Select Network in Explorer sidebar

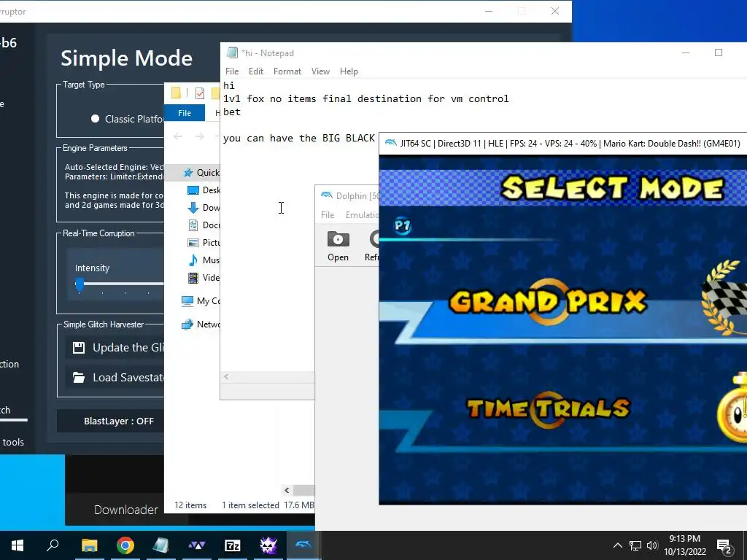click(201, 324)
